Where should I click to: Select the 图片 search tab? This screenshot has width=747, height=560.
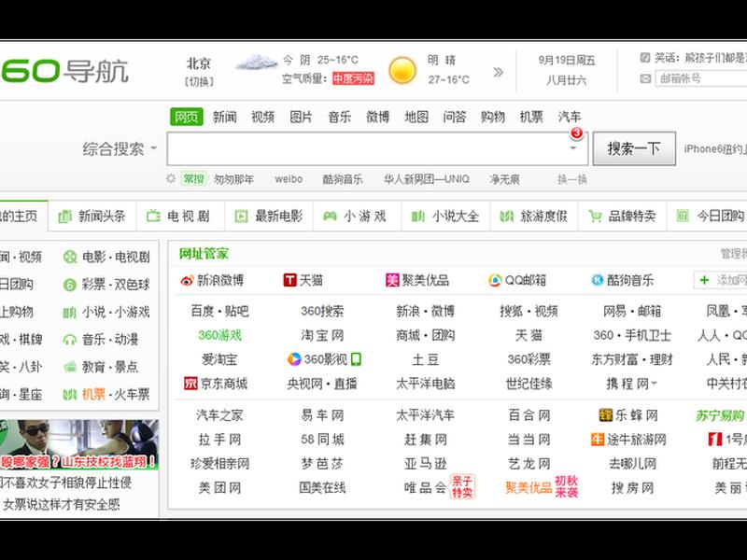pyautogui.click(x=301, y=117)
